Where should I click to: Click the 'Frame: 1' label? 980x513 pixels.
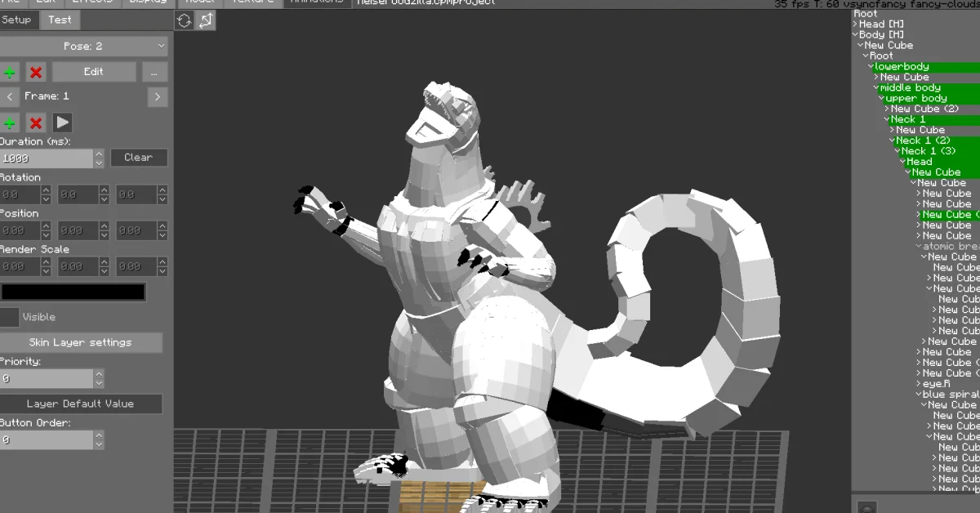click(x=47, y=96)
